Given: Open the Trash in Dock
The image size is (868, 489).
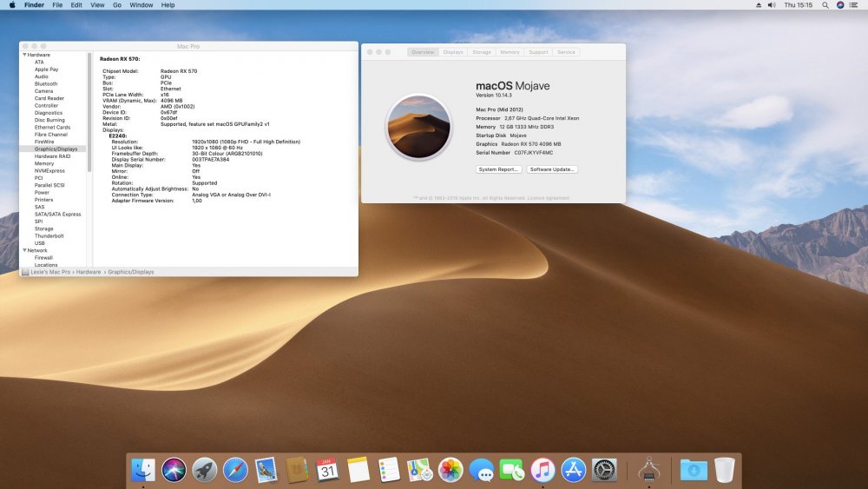Looking at the screenshot, I should 725,470.
